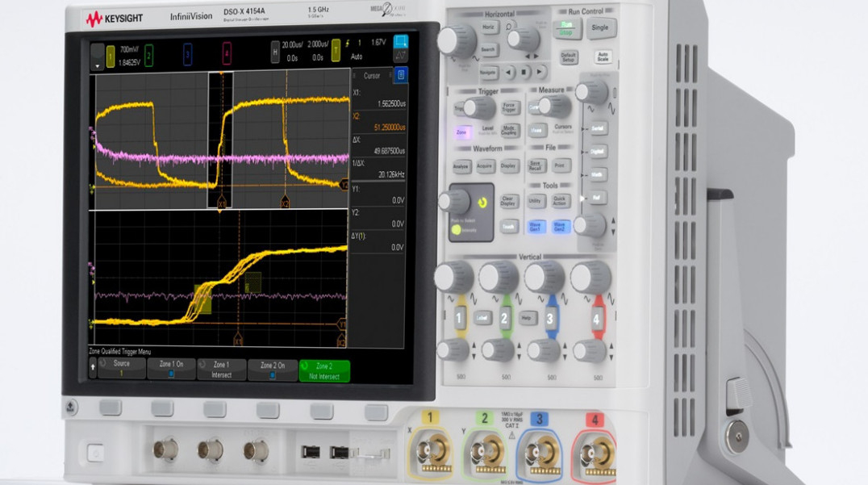The width and height of the screenshot is (868, 485).
Task: Toggle the yellow channel 1 vertical button
Action: tap(459, 318)
